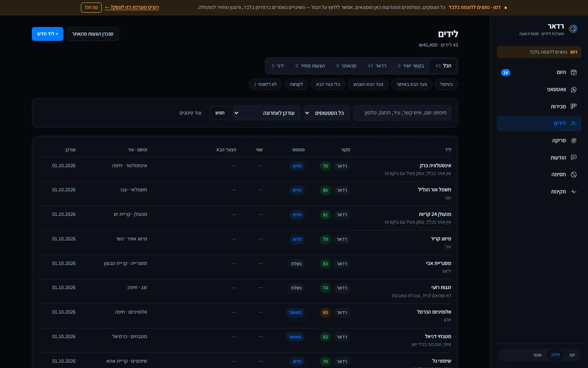Expand the עוד סינונים additional filters

click(191, 113)
